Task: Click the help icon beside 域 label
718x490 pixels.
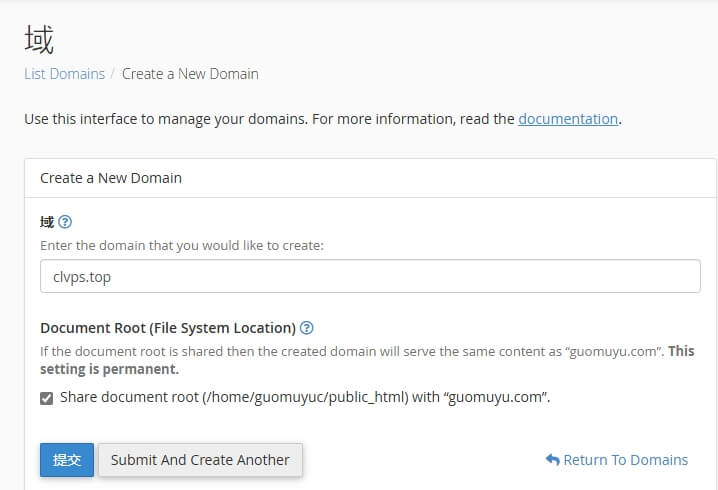Action: [x=65, y=222]
